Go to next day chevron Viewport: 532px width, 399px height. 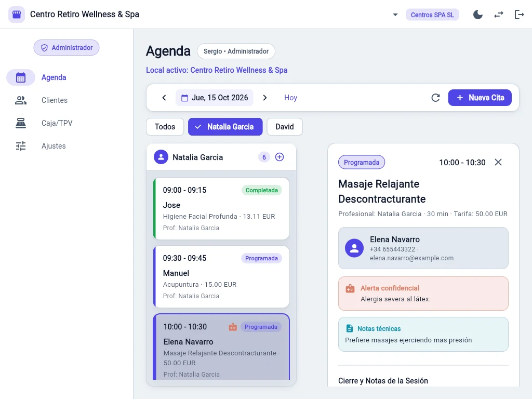[265, 98]
